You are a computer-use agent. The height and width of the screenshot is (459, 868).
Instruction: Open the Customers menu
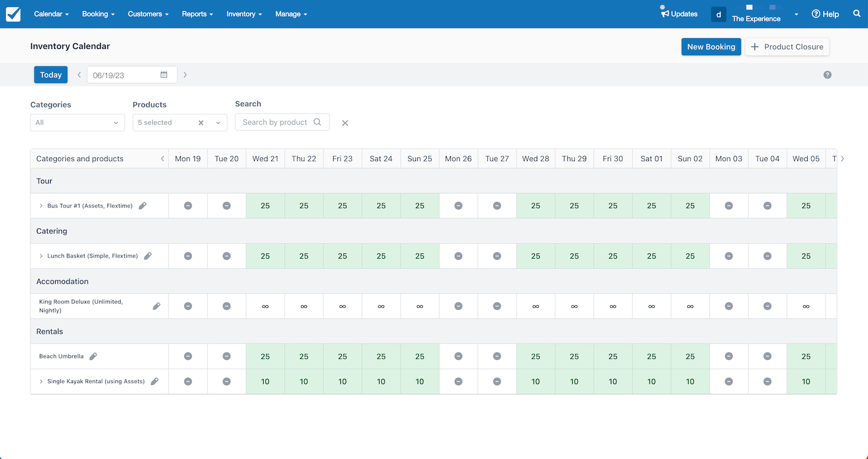[x=148, y=14]
